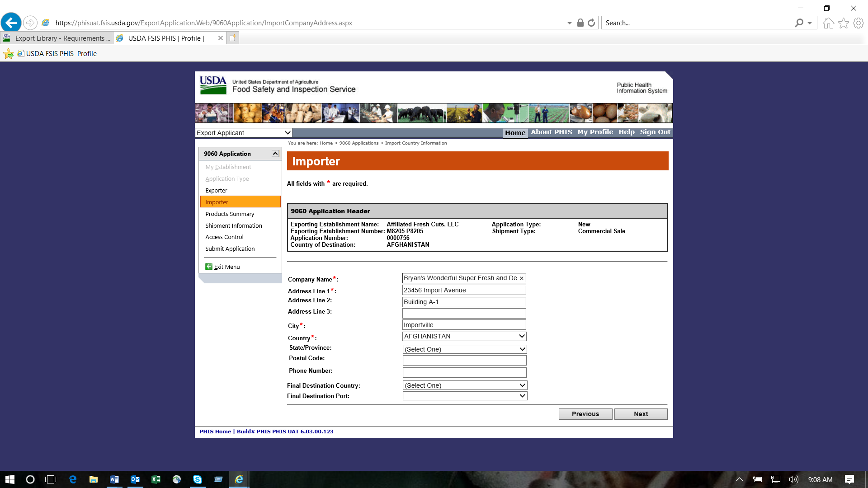
Task: Open My Profile in navigation bar
Action: click(x=595, y=132)
